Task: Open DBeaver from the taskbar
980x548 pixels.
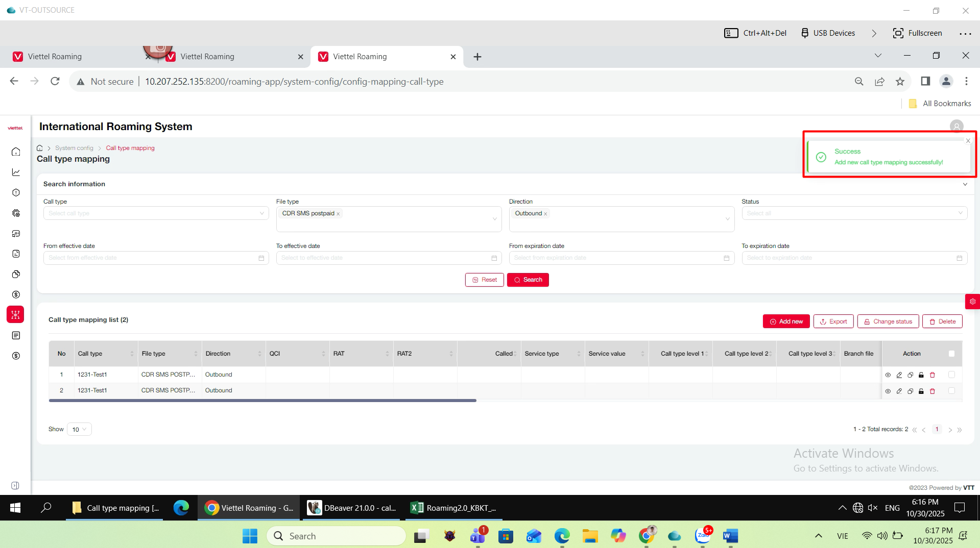Action: tap(351, 508)
